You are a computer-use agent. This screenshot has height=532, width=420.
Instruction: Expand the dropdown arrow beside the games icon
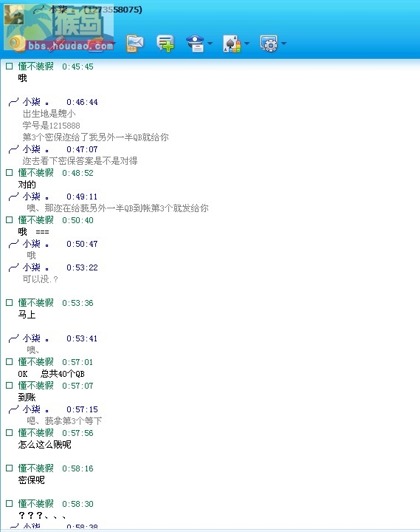pos(247,44)
